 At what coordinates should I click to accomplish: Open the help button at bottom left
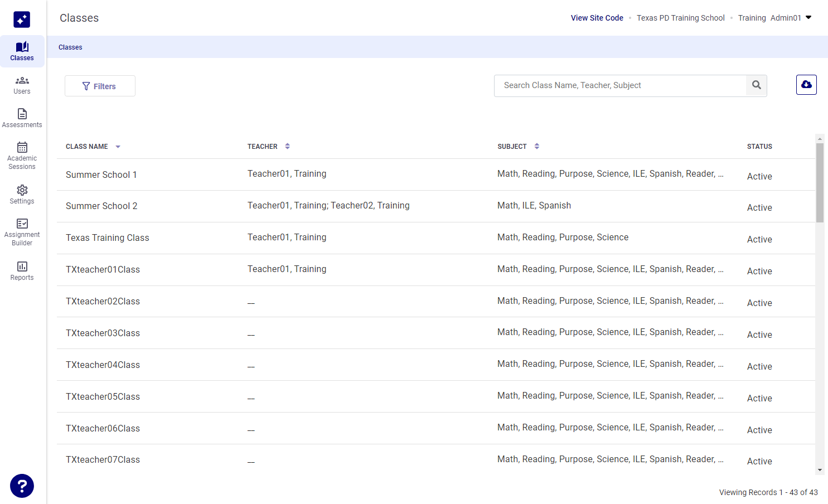pos(22,486)
